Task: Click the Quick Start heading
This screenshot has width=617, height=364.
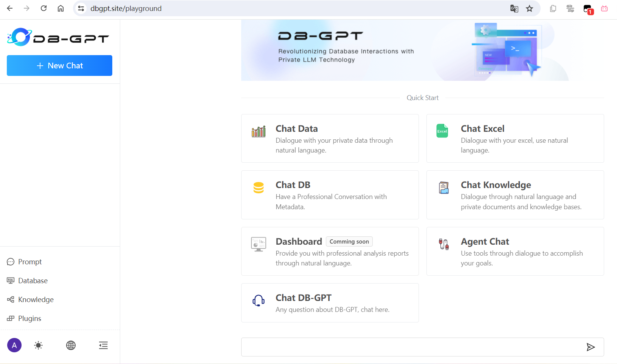Action: (x=423, y=98)
